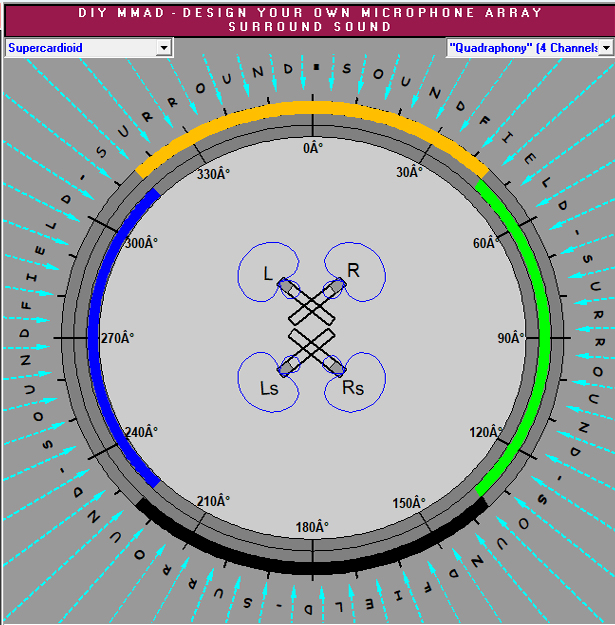Click the Supercardioid pattern selection field
The height and width of the screenshot is (625, 615).
[80, 48]
